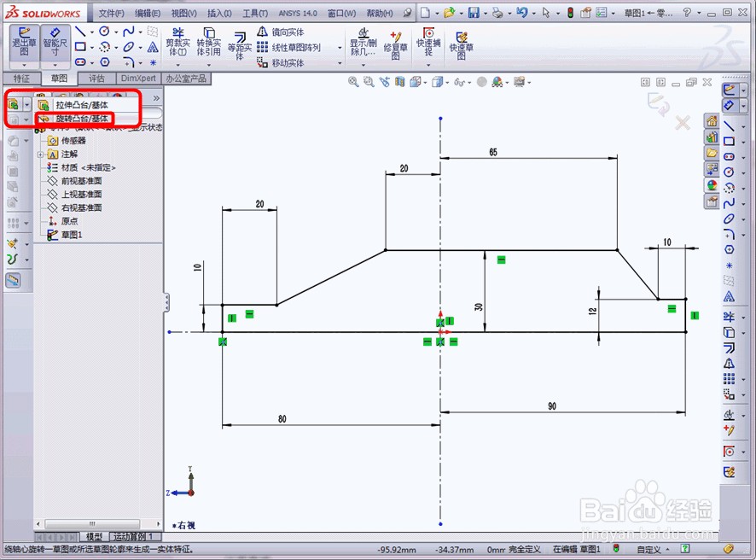Click Mirror Entities (镜向实体)

(x=281, y=32)
